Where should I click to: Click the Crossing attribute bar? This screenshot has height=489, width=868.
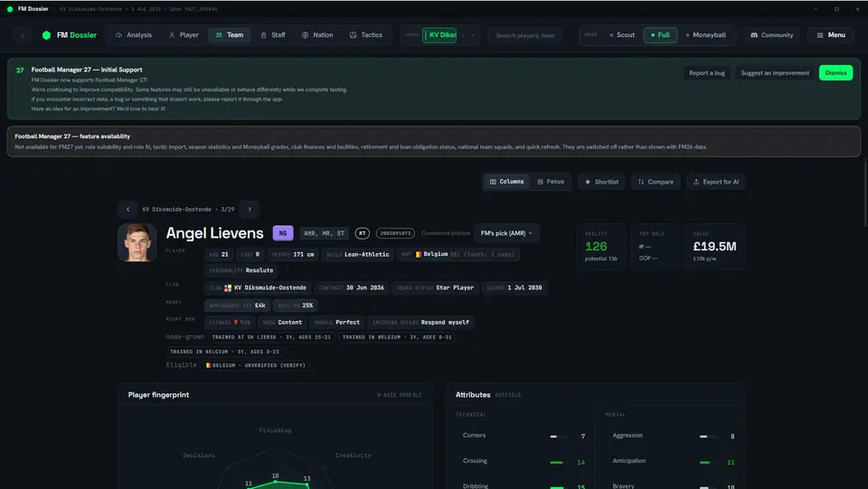[559, 462]
